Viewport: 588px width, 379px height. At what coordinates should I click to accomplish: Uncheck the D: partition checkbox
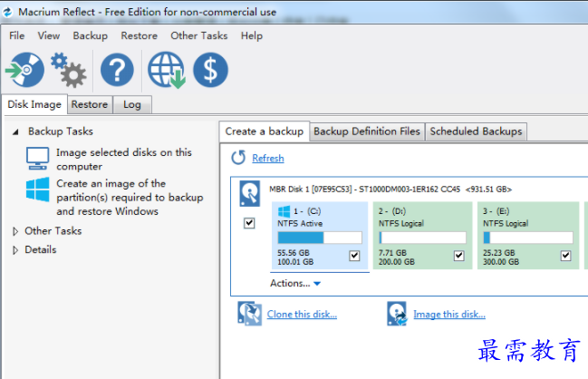[459, 256]
